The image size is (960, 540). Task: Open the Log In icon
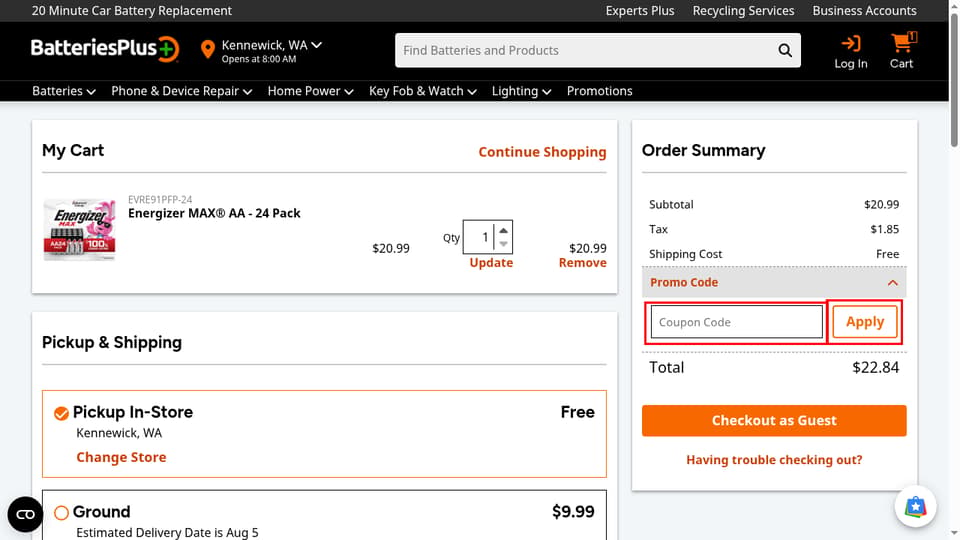(850, 51)
